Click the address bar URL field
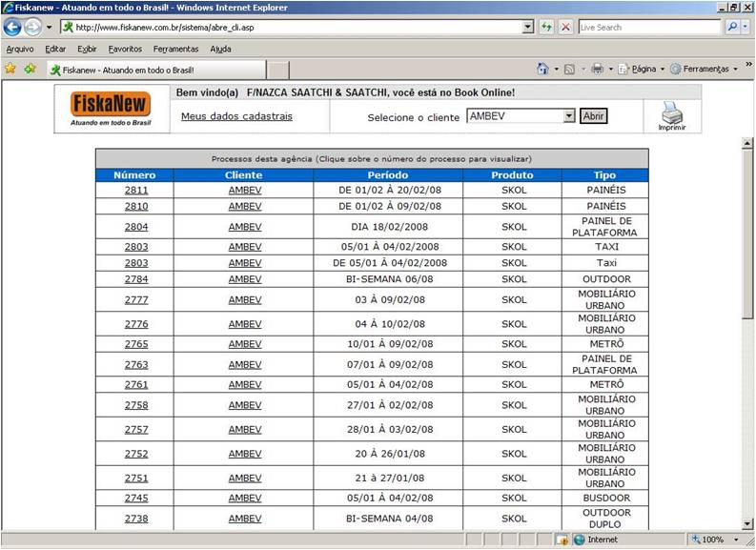This screenshot has width=756, height=550. click(x=291, y=28)
